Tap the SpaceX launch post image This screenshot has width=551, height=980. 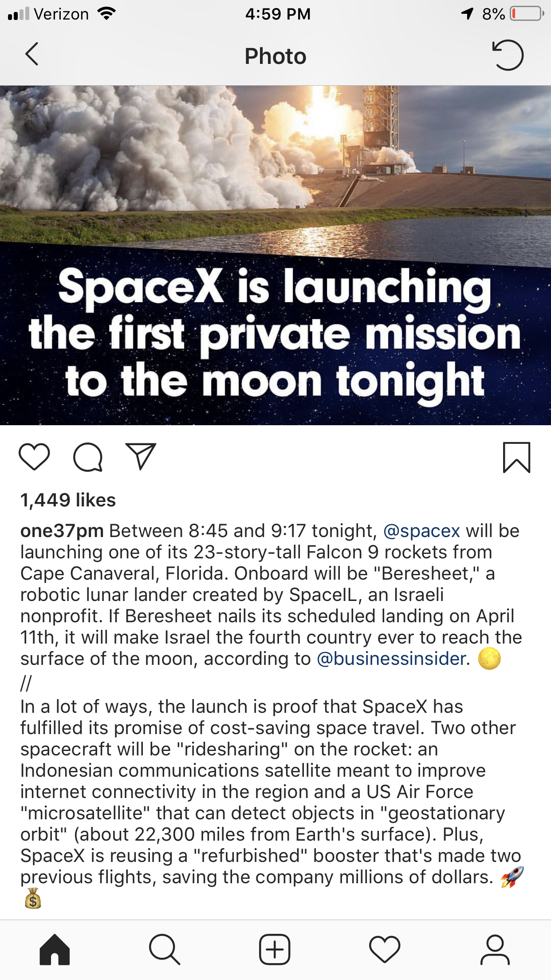(x=275, y=255)
